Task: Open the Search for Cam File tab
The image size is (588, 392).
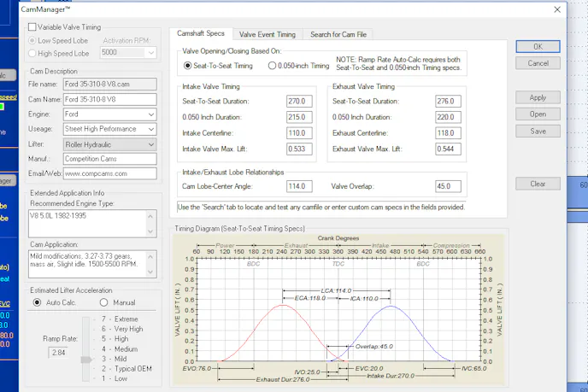Action: click(x=338, y=34)
